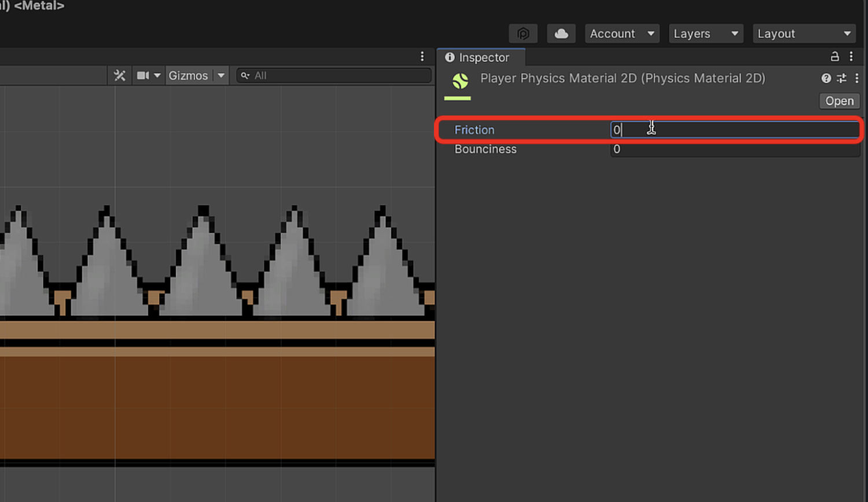This screenshot has height=502, width=868.
Task: Open the Inspector panel three-dot menu
Action: (x=851, y=56)
